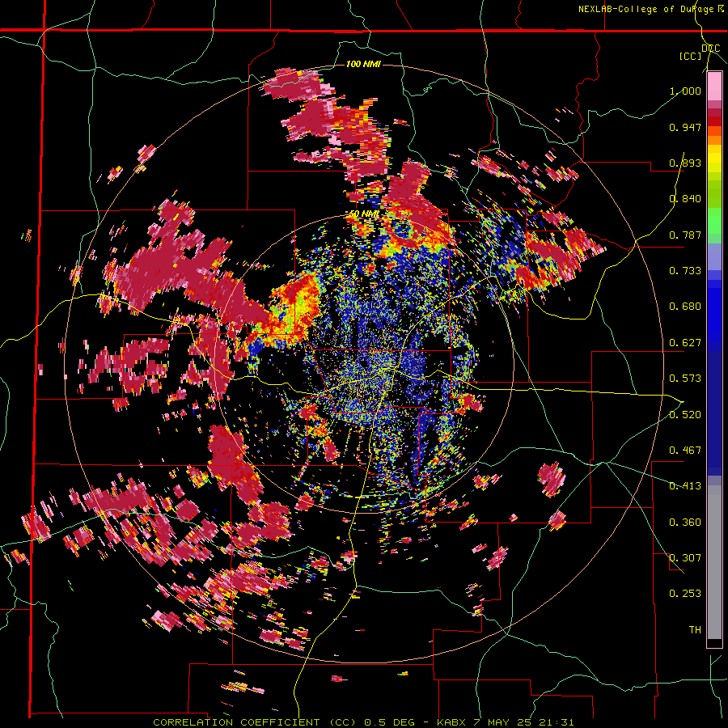Screen dimensions: 728x728
Task: Select the 0.253 legend value
Action: click(685, 594)
